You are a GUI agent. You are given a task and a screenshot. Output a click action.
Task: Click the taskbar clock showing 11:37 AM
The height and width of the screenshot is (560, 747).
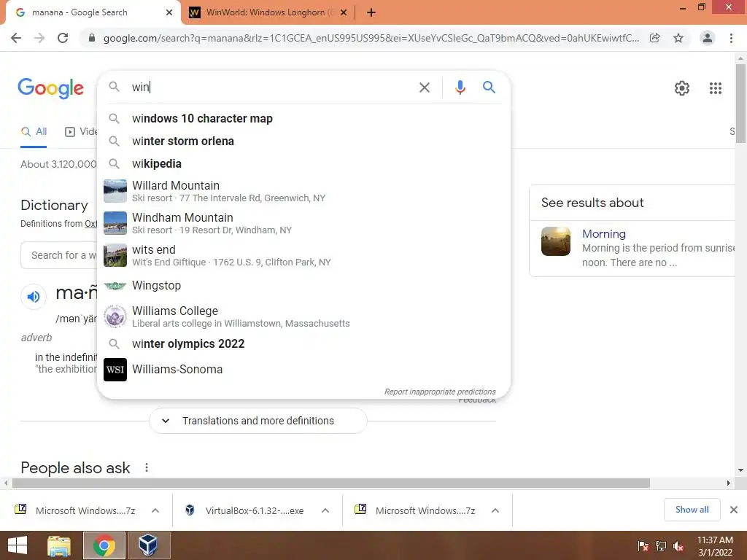pos(715,546)
